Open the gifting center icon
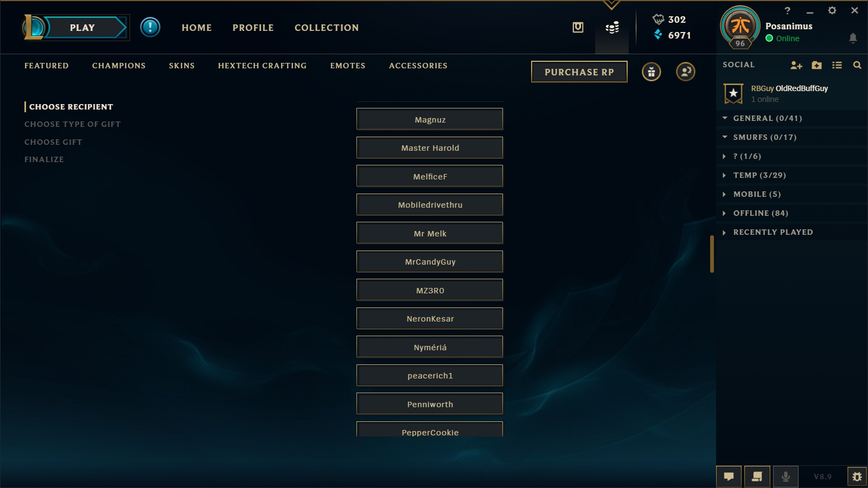 (x=651, y=72)
